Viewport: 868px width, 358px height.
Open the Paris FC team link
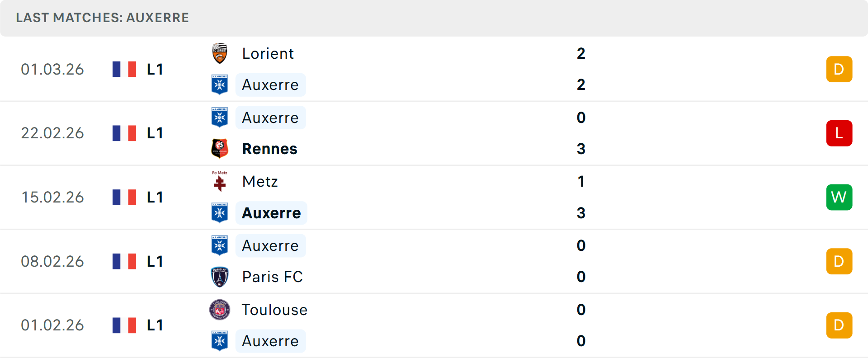[272, 277]
